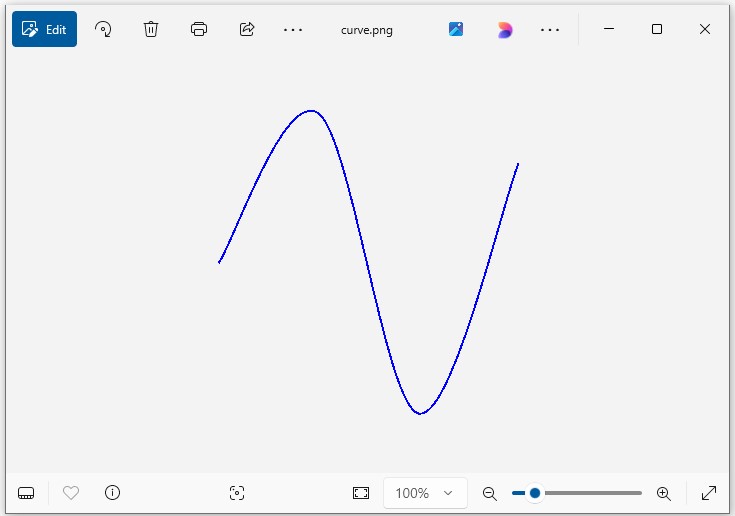Click the Edit image button
Image resolution: width=735 pixels, height=516 pixels.
point(44,29)
